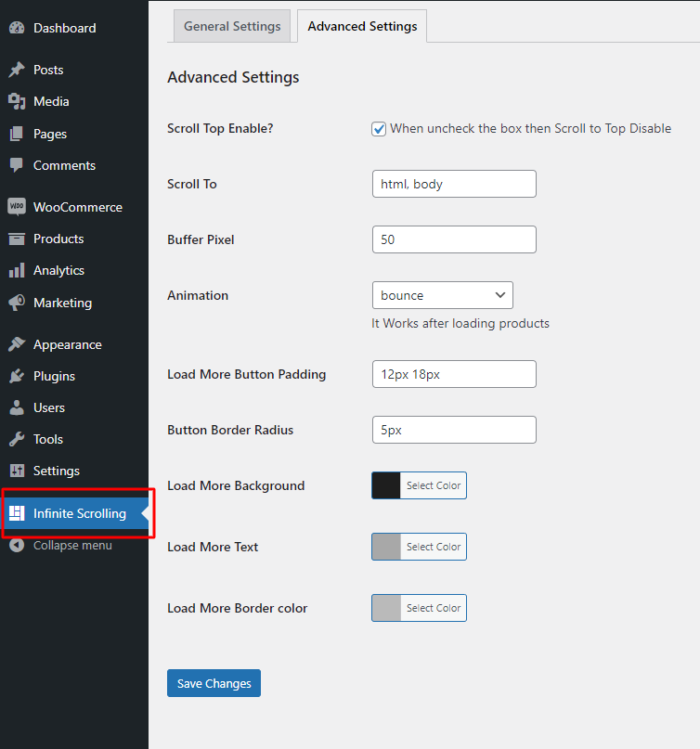Open the Infinite Scrolling menu label
The image size is (700, 749).
point(80,513)
